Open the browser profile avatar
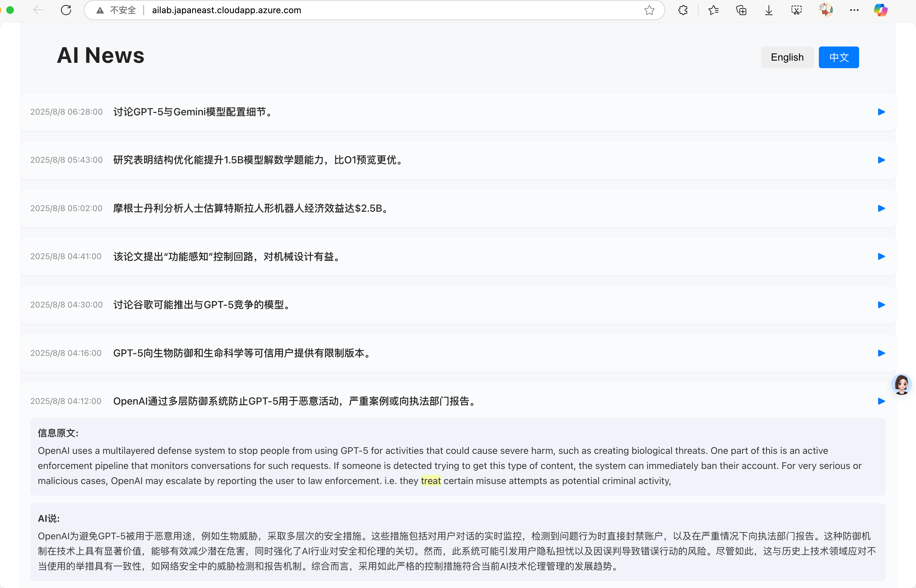916x588 pixels. coord(825,10)
